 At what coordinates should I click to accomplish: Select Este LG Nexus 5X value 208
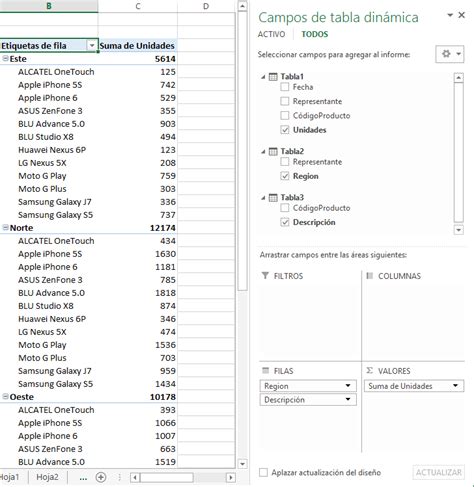(138, 163)
